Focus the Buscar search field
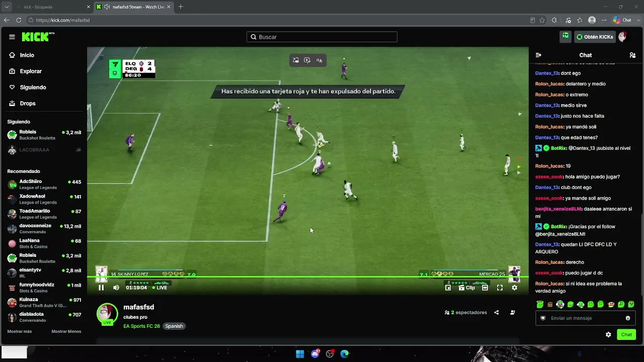The height and width of the screenshot is (362, 644). [x=322, y=37]
